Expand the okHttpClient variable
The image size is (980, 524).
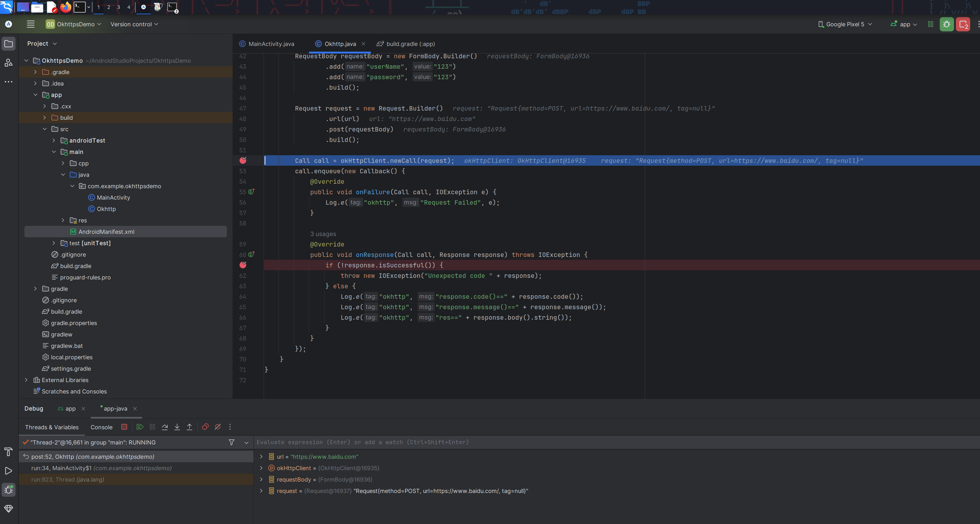pyautogui.click(x=261, y=468)
